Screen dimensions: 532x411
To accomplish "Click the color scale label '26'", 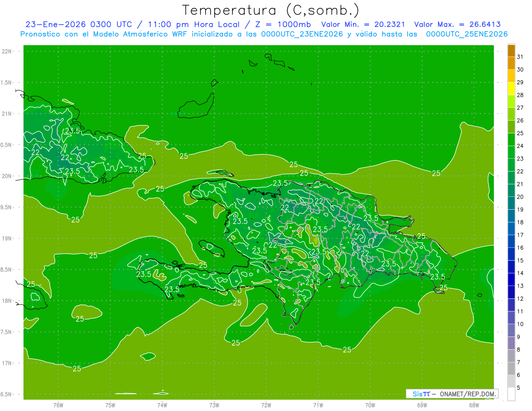I will coord(520,121).
